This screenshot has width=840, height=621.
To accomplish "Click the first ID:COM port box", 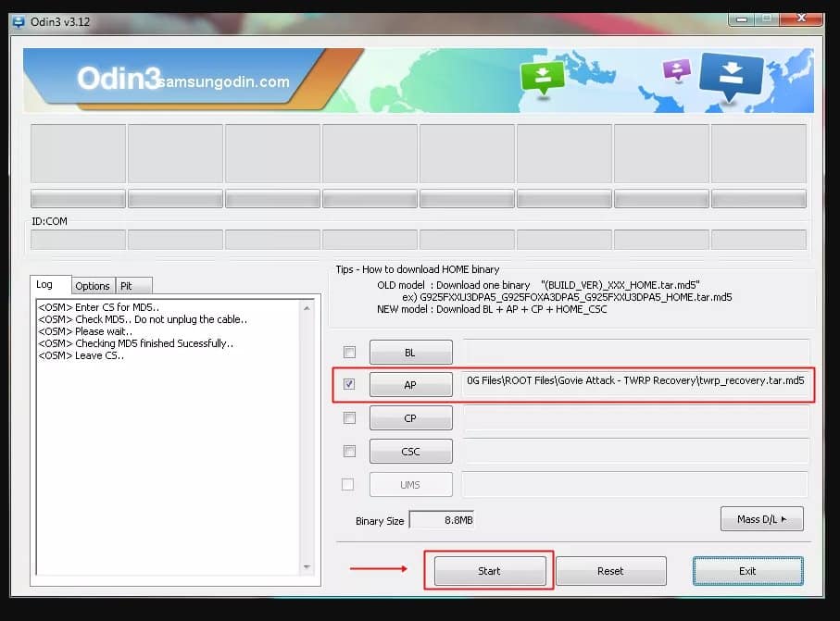I will (78, 240).
